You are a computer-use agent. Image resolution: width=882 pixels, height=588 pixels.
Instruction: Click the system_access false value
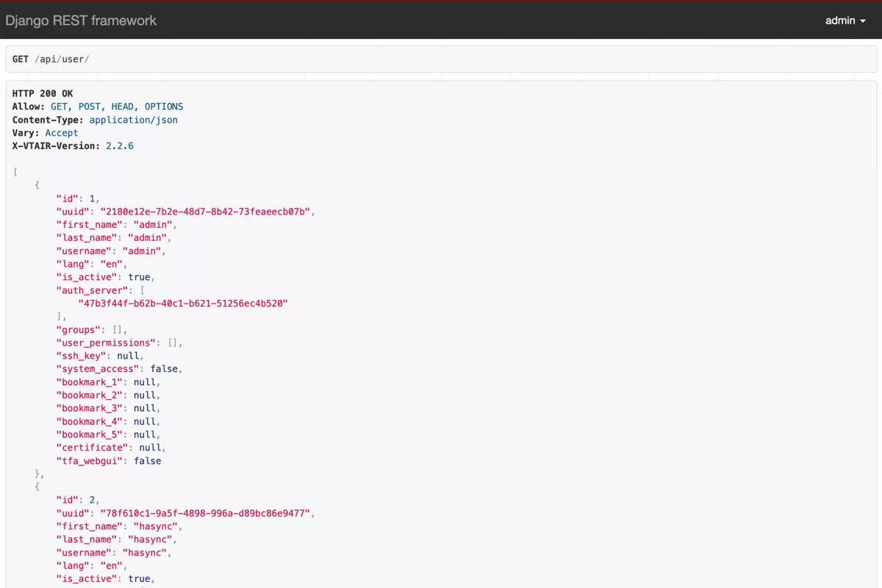164,368
